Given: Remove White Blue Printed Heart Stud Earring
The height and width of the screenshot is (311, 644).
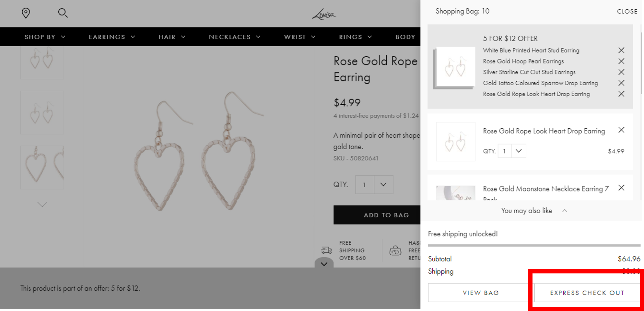Looking at the screenshot, I should (621, 50).
